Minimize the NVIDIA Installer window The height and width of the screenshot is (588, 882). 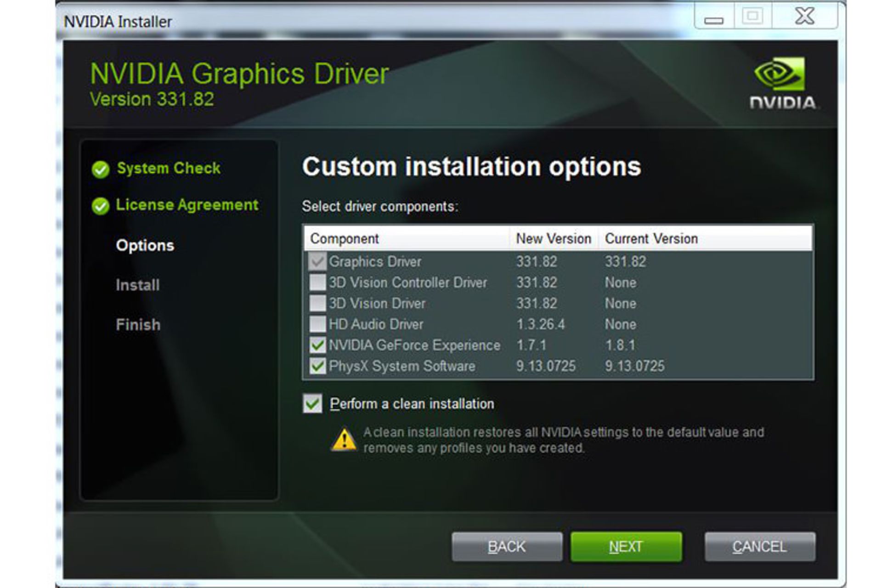[x=714, y=17]
